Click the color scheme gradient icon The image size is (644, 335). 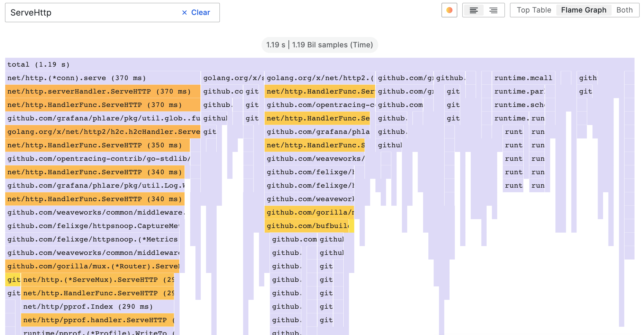tap(449, 10)
